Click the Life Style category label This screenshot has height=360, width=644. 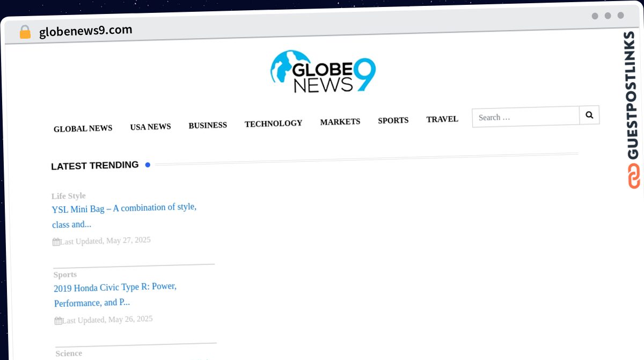coord(69,196)
